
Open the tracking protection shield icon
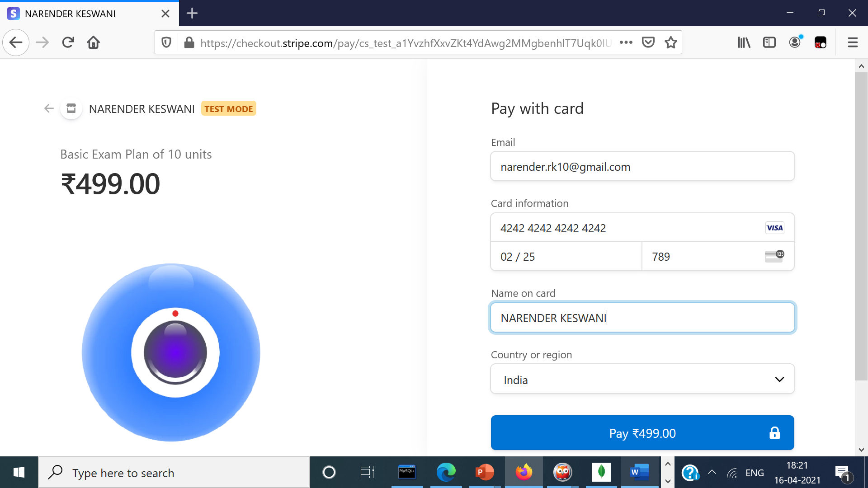166,42
